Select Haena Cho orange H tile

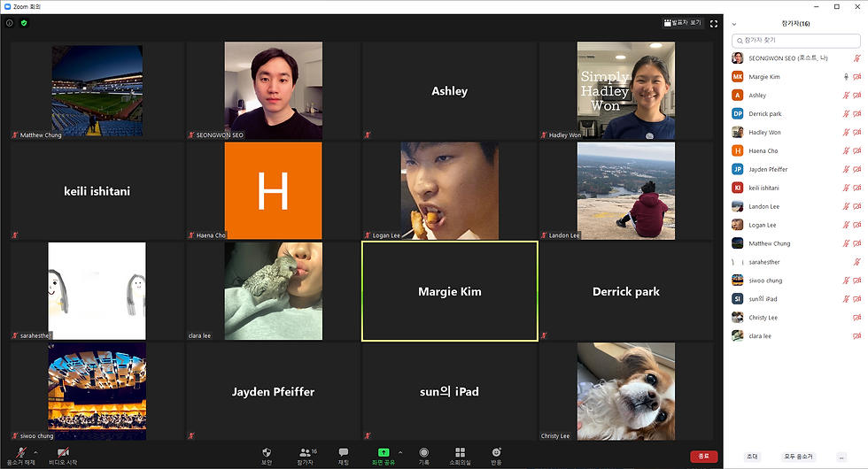273,191
